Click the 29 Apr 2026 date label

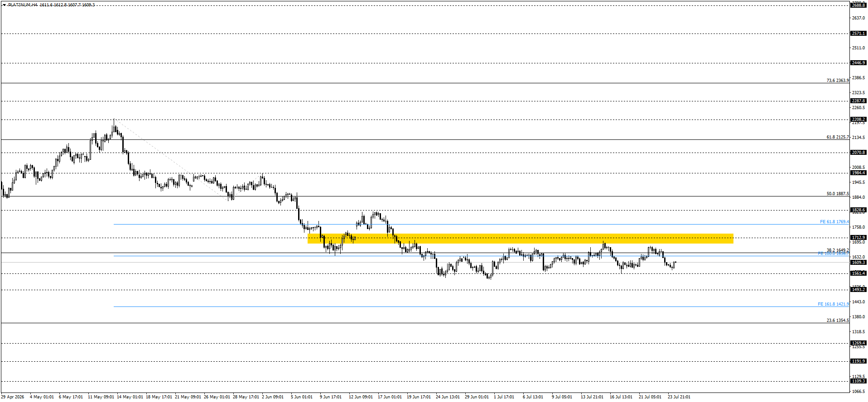coord(12,397)
